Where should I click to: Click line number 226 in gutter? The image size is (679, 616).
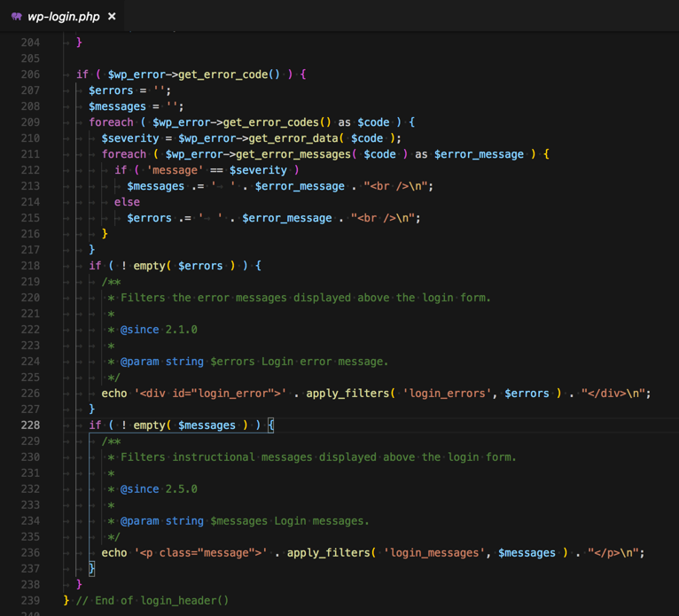[30, 394]
